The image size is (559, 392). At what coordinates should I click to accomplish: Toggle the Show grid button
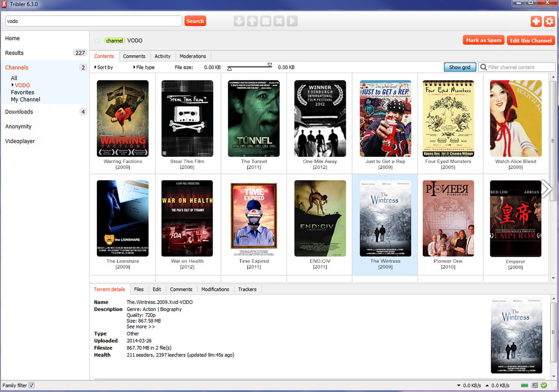point(460,67)
